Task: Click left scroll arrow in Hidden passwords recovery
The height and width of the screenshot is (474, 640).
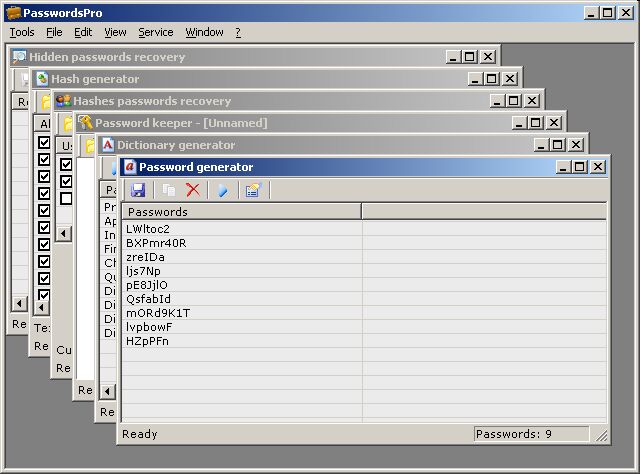Action: click(19, 304)
